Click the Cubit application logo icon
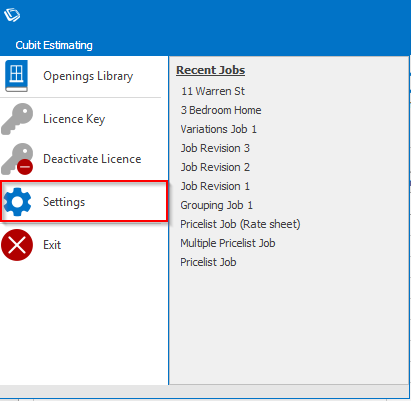 pyautogui.click(x=12, y=15)
